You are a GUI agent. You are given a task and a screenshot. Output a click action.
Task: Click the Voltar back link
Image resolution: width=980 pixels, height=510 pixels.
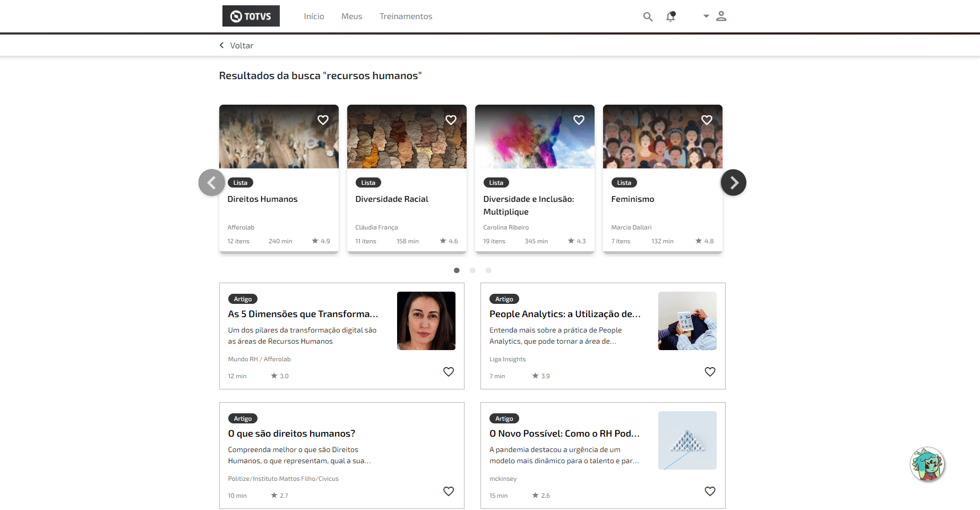click(242, 46)
